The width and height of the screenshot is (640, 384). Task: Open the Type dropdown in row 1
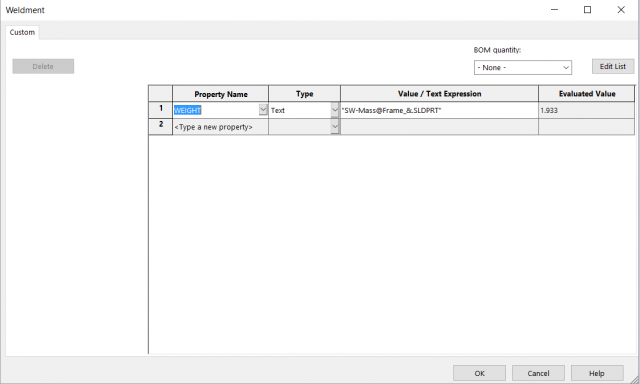point(335,110)
